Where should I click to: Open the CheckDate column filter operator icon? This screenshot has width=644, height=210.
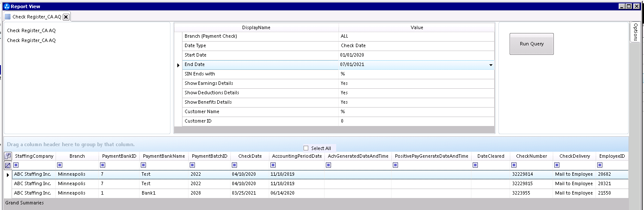pyautogui.click(x=234, y=165)
